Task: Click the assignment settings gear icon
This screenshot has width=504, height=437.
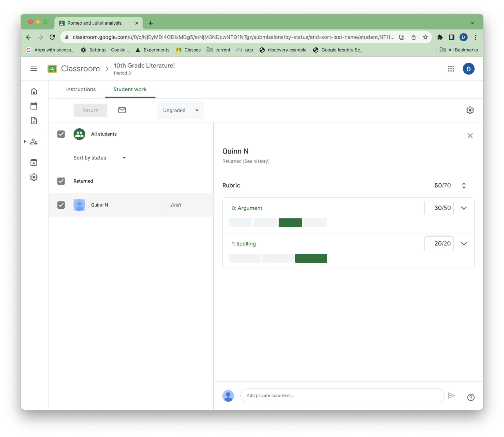Action: coord(470,110)
